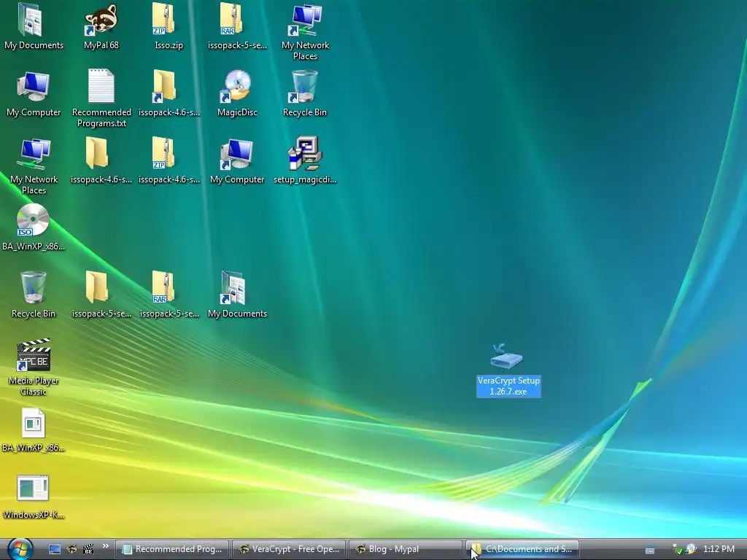The height and width of the screenshot is (560, 747).
Task: Select the setup_magicdi... installer icon
Action: pyautogui.click(x=305, y=161)
